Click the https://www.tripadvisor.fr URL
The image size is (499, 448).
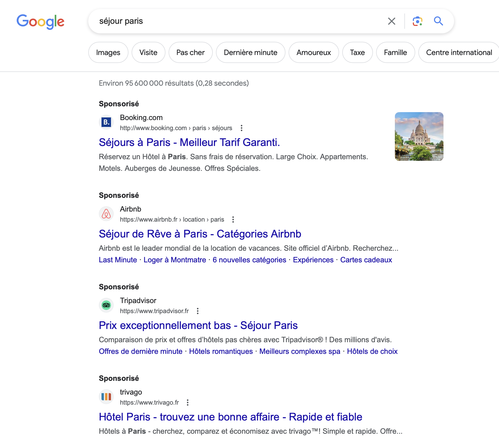click(x=154, y=311)
